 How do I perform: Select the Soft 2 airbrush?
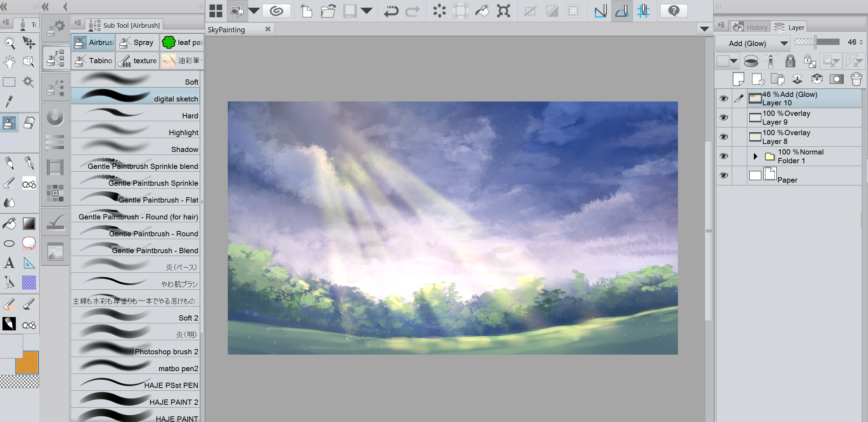point(135,315)
